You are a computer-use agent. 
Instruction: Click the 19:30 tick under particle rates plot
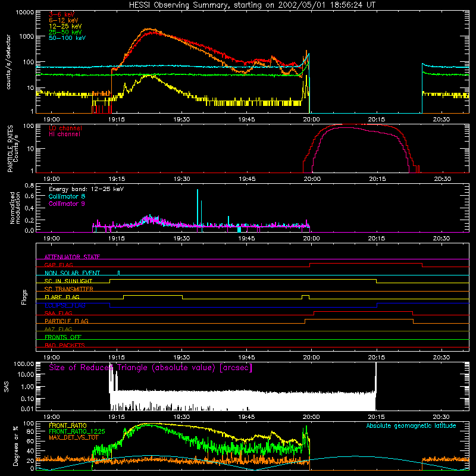tap(182, 179)
